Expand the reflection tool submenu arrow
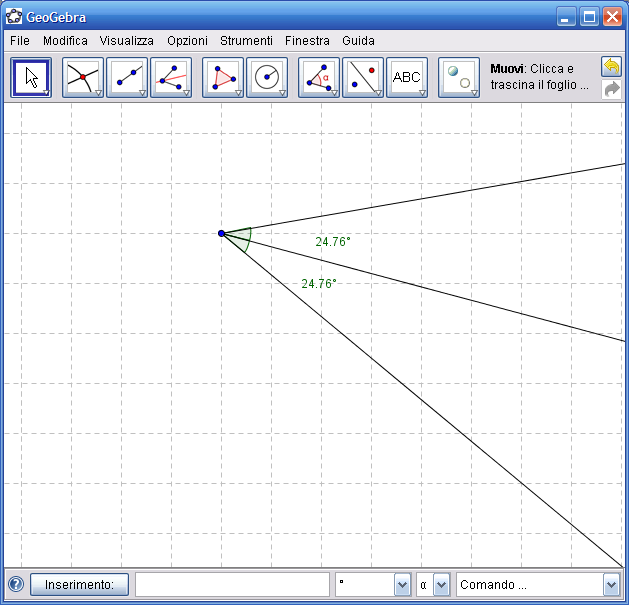The width and height of the screenshot is (629, 605). pos(378,93)
